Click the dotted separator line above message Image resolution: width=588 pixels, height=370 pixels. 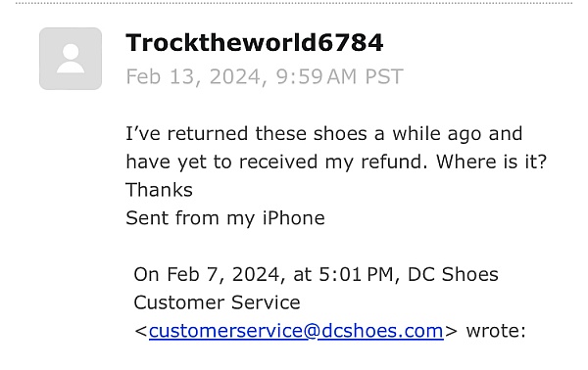coord(294,3)
